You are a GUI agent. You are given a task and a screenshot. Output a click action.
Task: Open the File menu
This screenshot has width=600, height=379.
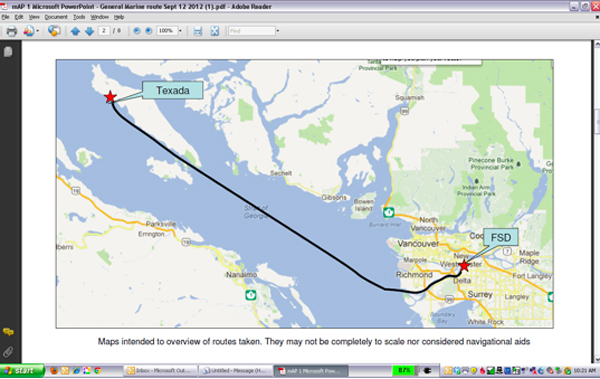[5, 17]
